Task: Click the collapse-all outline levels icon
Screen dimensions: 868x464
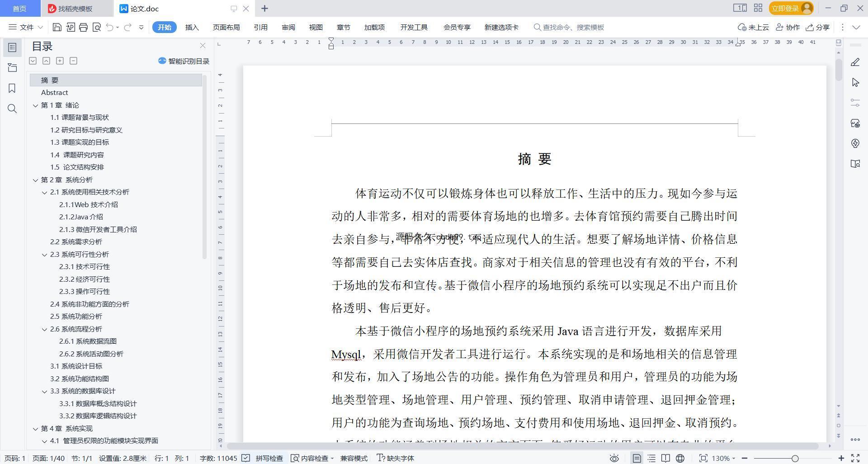Action: (x=46, y=61)
